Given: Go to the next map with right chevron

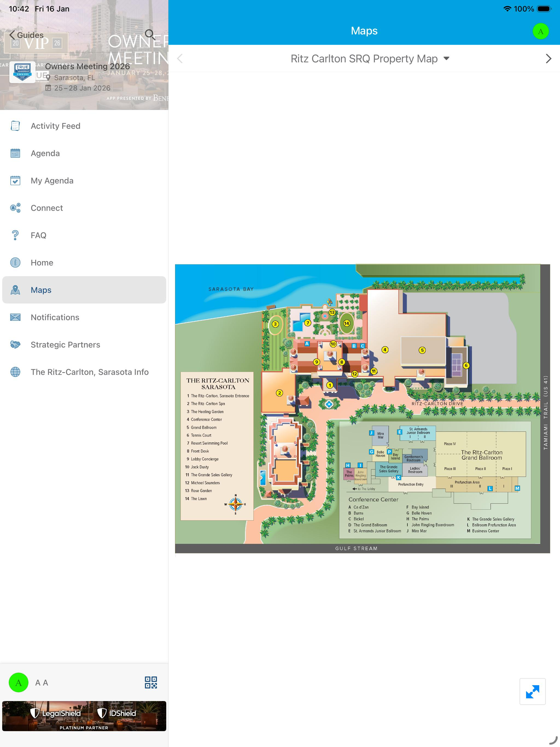Looking at the screenshot, I should point(548,59).
